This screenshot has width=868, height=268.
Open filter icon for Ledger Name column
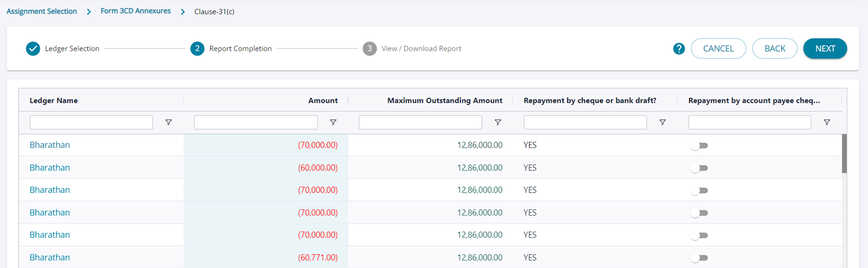pos(168,123)
